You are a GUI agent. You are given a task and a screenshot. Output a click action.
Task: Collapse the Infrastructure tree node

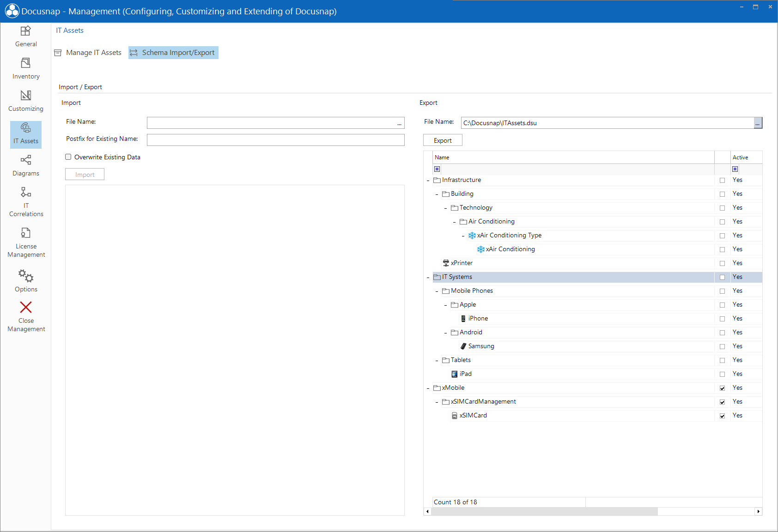tap(428, 180)
